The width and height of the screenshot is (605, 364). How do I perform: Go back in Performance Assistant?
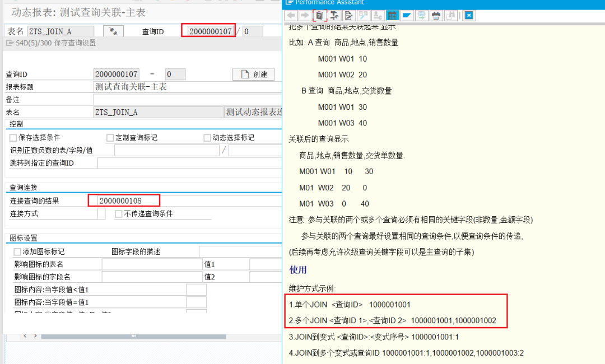(x=291, y=16)
